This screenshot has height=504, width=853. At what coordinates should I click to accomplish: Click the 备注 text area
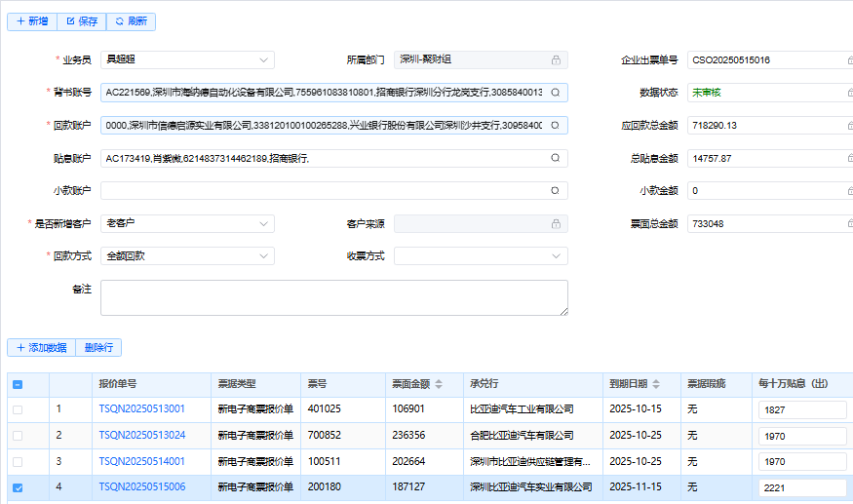click(333, 297)
